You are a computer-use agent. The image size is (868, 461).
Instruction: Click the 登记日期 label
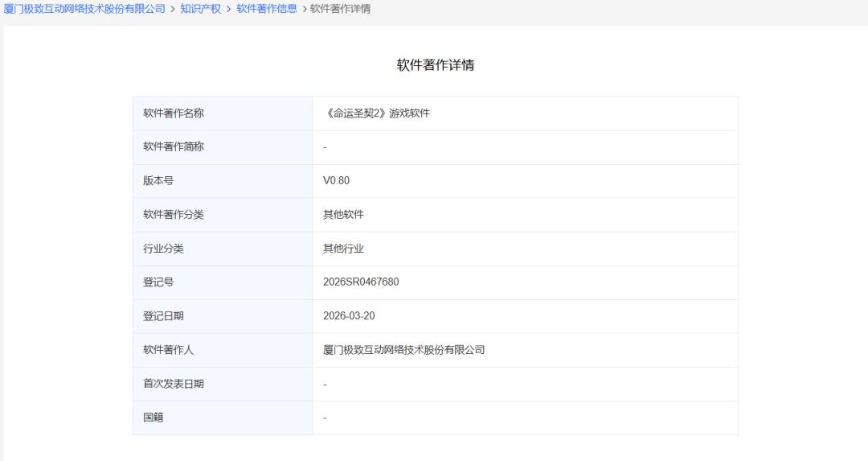tap(163, 316)
